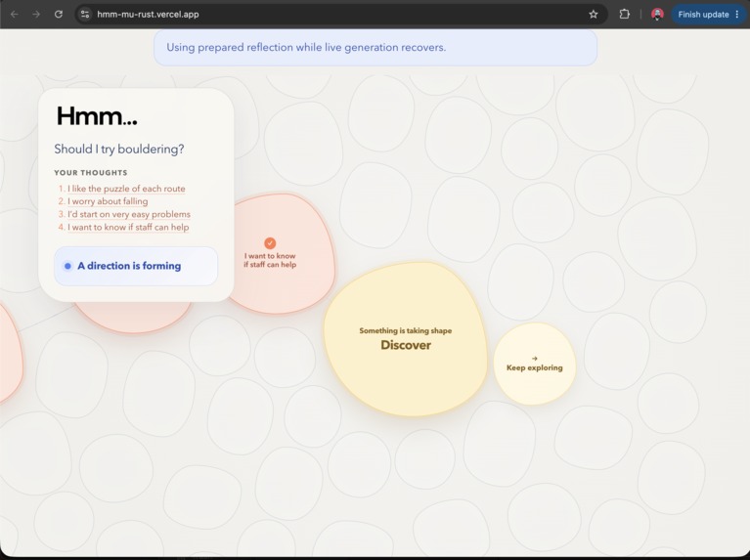750x560 pixels.
Task: Open site information icon in address bar
Action: click(85, 15)
